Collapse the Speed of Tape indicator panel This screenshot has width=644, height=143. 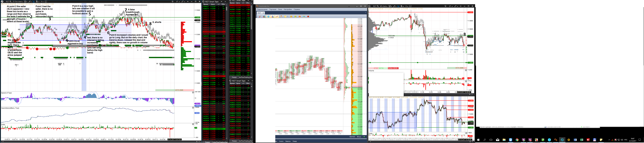[x=193, y=92]
